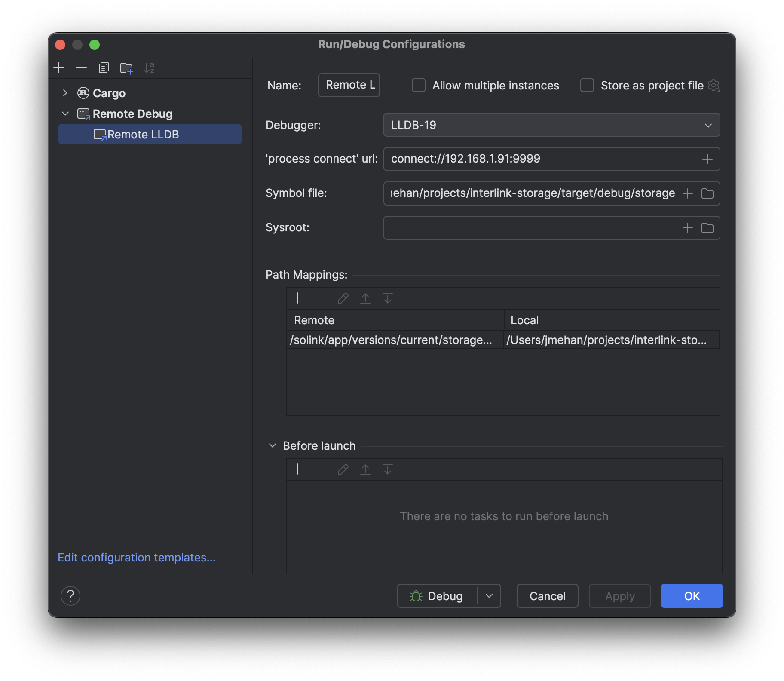Screen dimensions: 784x681
Task: Enable Allow multiple instances checkbox
Action: (419, 86)
